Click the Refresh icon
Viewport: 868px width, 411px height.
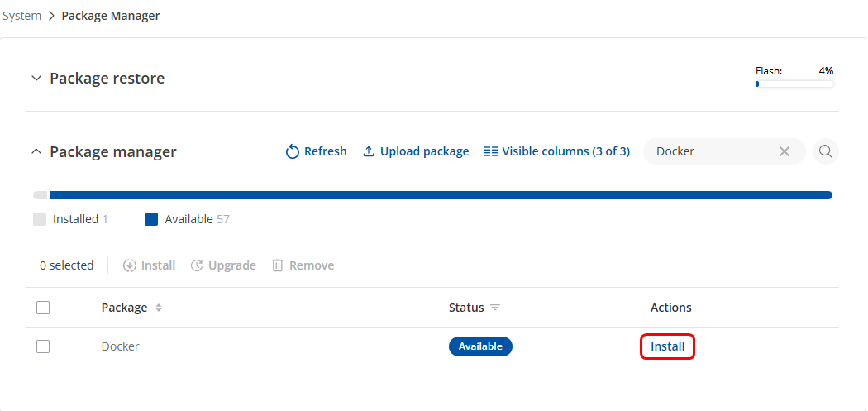click(x=292, y=151)
